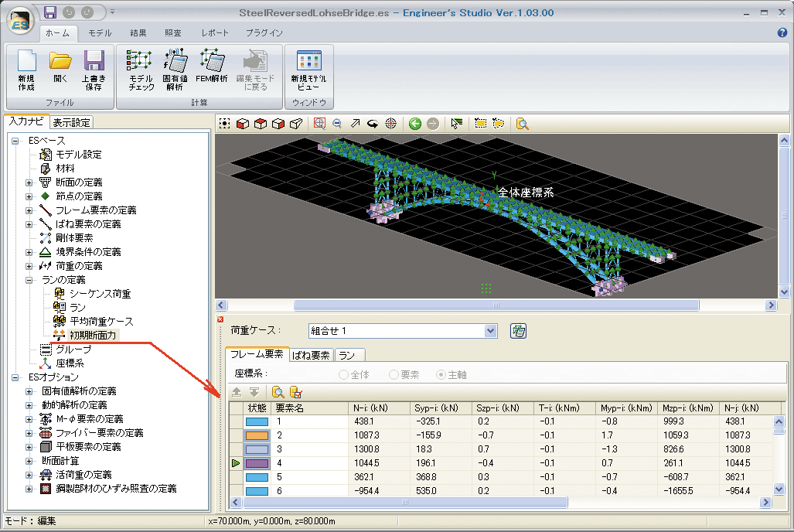794x532 pixels.
Task: Select 平均荷重ケース in the tree
Action: click(x=101, y=322)
